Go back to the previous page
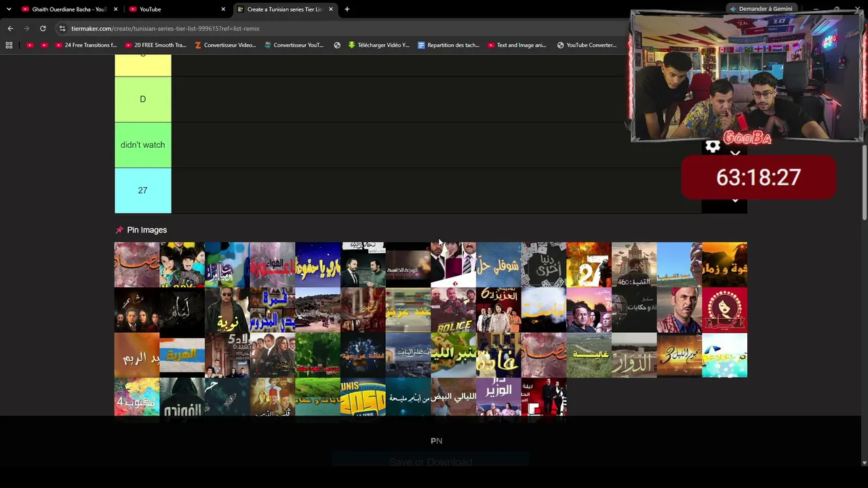 tap(10, 28)
